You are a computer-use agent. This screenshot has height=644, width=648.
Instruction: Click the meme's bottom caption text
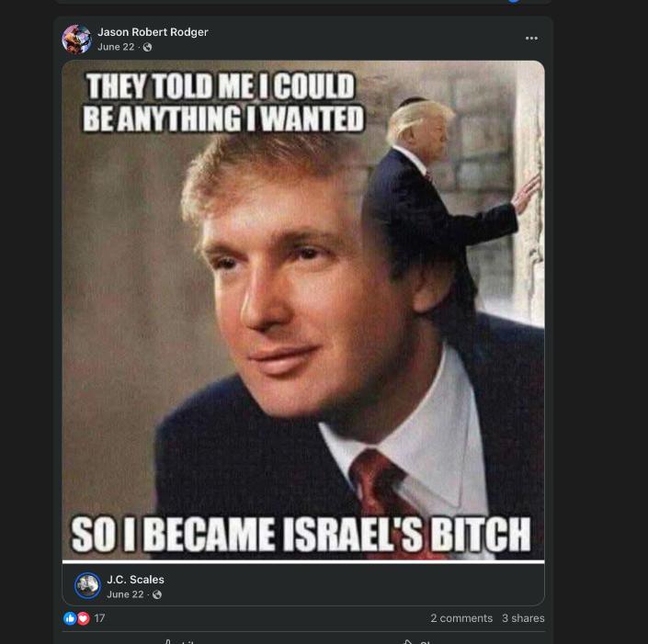(301, 535)
